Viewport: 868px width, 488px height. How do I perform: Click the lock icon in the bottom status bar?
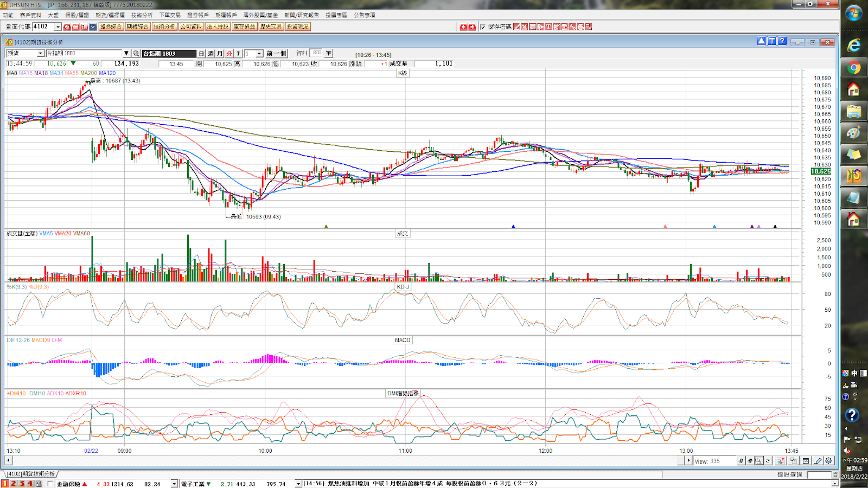pos(39,484)
